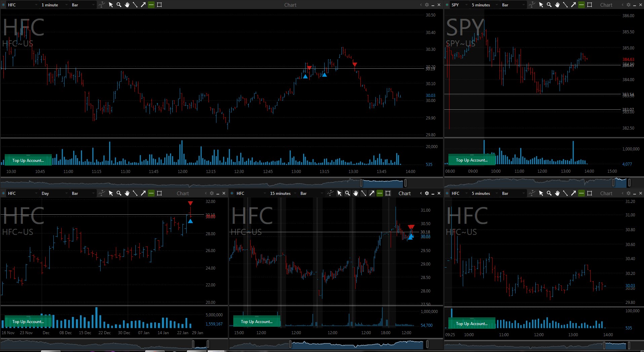Open '5 minutes' interval dropdown in SPY chart
644x352 pixels.
484,5
